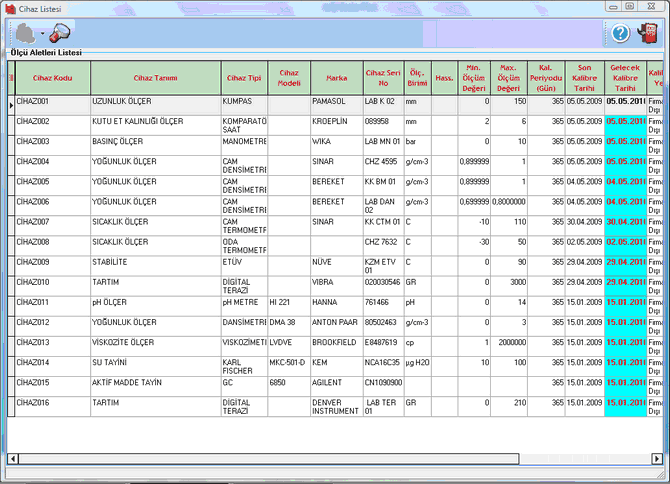Click the MANOMETRE device type cell
The height and width of the screenshot is (484, 670).
click(x=244, y=145)
